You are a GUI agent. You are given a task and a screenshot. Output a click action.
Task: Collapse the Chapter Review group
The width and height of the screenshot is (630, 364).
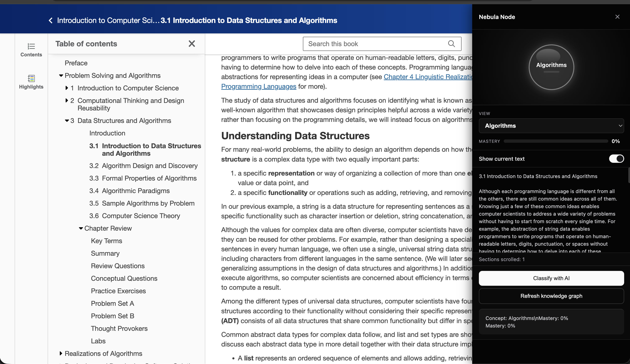pyautogui.click(x=81, y=228)
